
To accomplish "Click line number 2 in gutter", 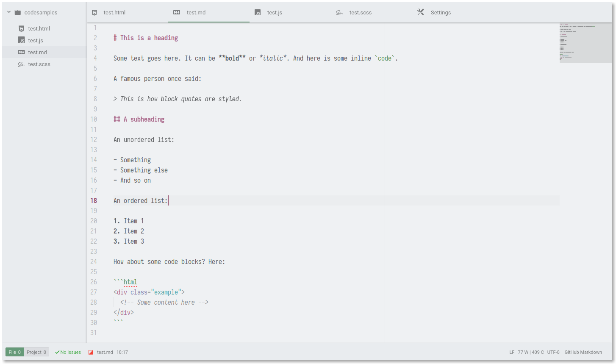I will click(x=95, y=38).
